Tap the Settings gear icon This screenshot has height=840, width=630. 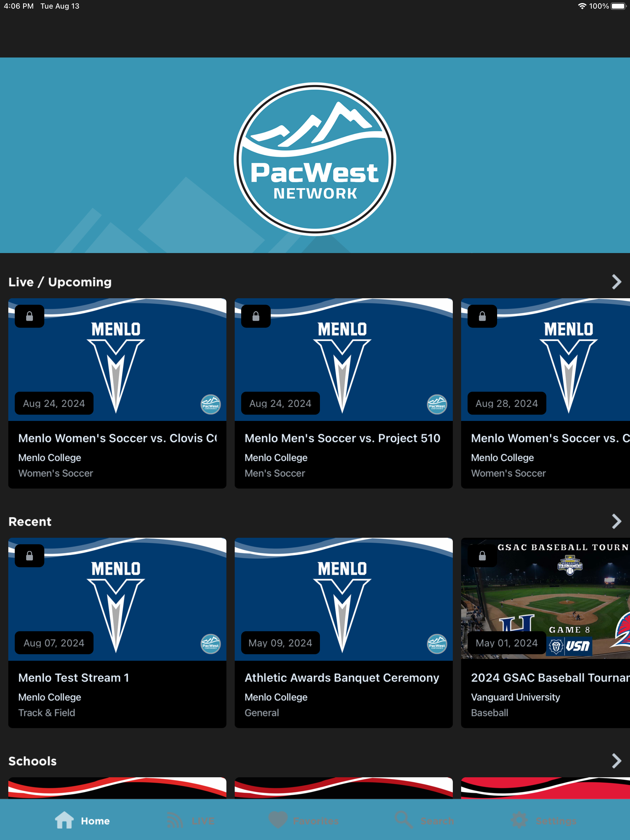click(519, 820)
